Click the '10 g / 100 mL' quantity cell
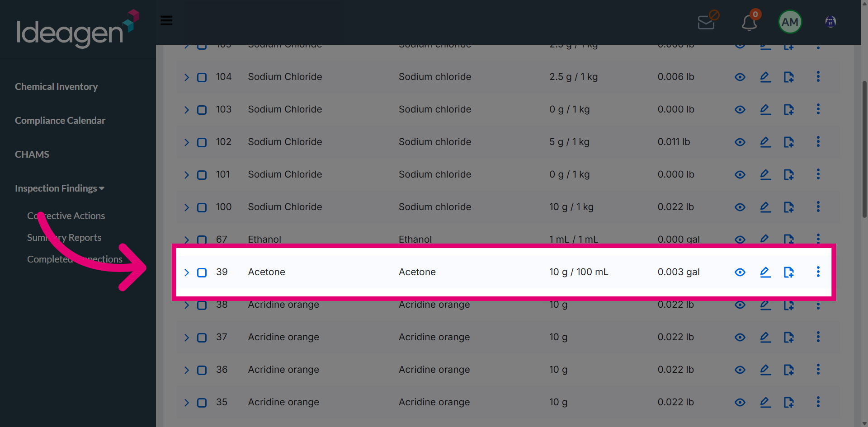The height and width of the screenshot is (427, 868). point(579,272)
